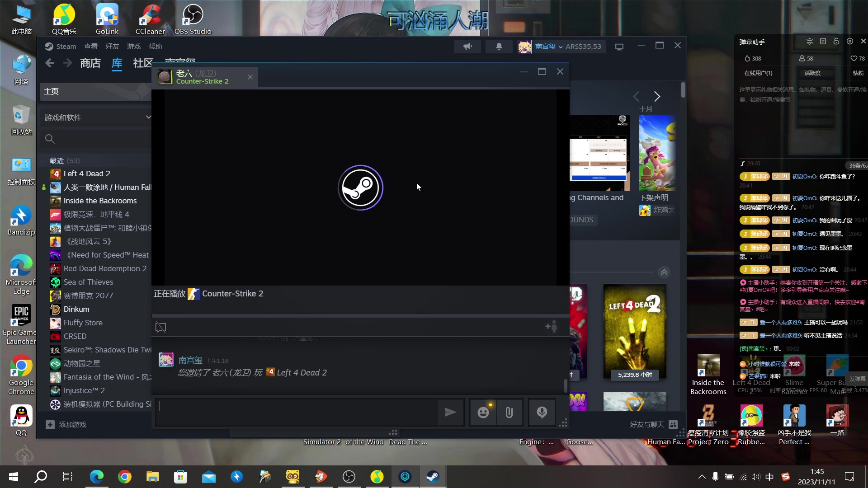Click the 南宫玺 sender name in chat
The image size is (868, 488).
coord(190,360)
